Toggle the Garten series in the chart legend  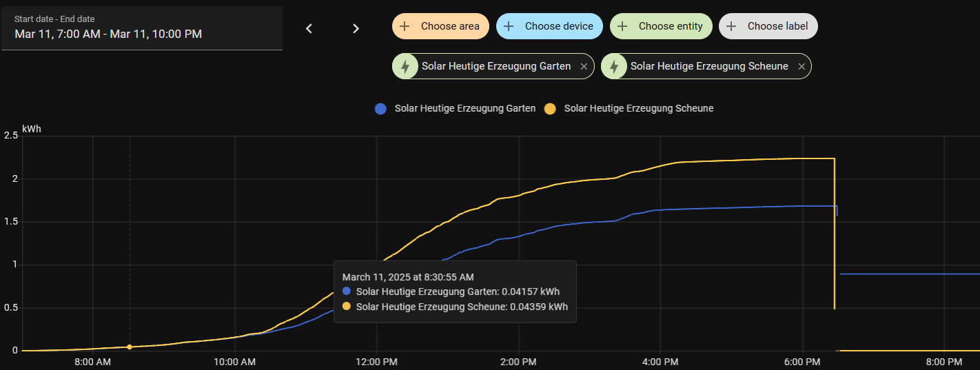(x=455, y=108)
